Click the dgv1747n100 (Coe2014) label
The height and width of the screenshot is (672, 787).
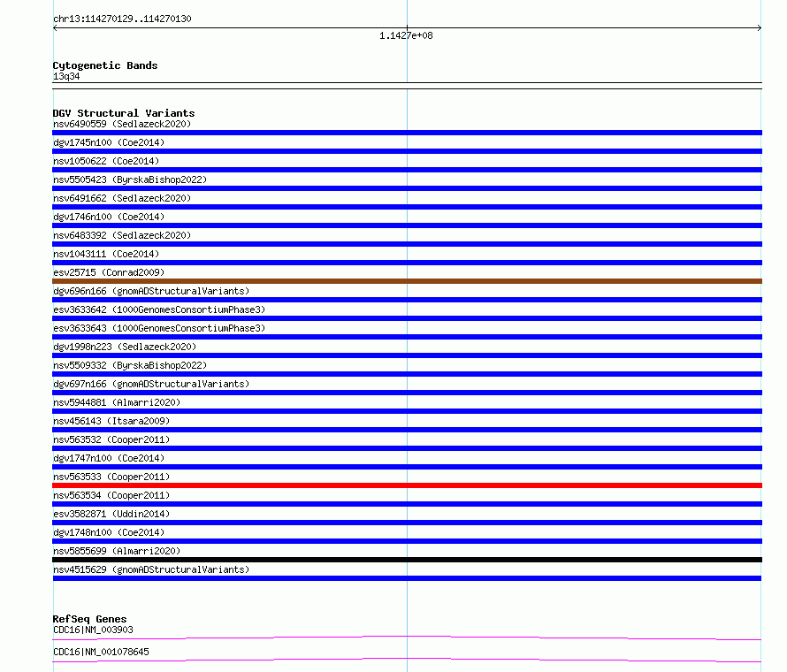pos(109,458)
